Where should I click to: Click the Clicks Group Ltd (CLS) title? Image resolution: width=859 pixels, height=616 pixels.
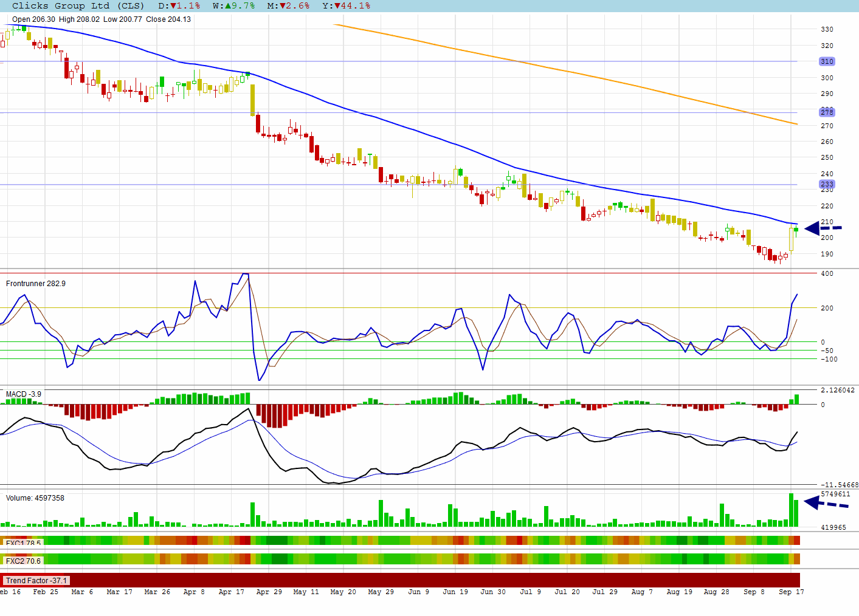click(78, 5)
